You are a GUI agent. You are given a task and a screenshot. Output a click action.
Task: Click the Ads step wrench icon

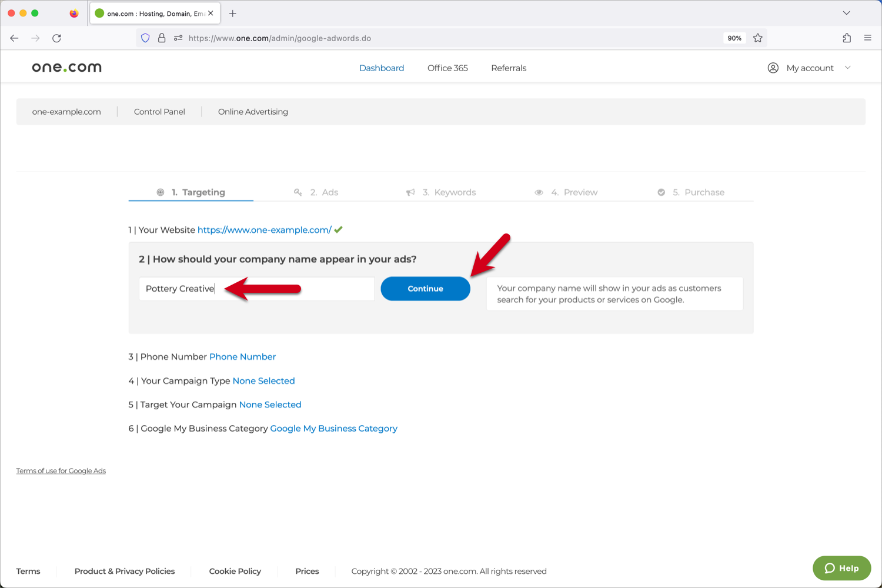point(298,192)
